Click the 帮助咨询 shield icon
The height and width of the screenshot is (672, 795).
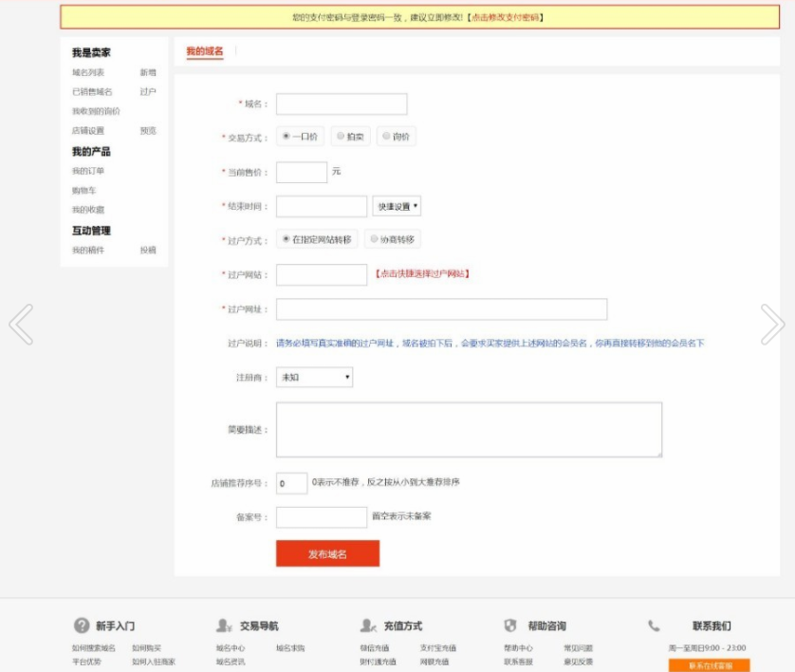[x=510, y=626]
